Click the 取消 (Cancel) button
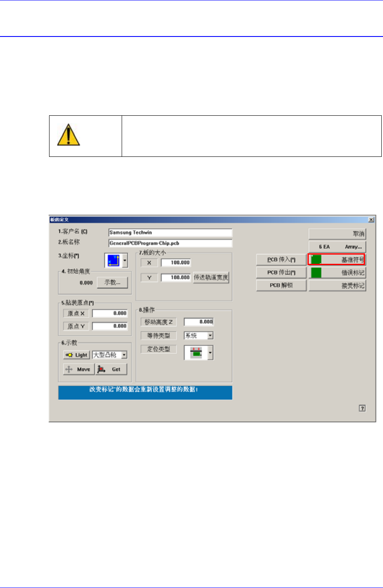 tap(337, 234)
